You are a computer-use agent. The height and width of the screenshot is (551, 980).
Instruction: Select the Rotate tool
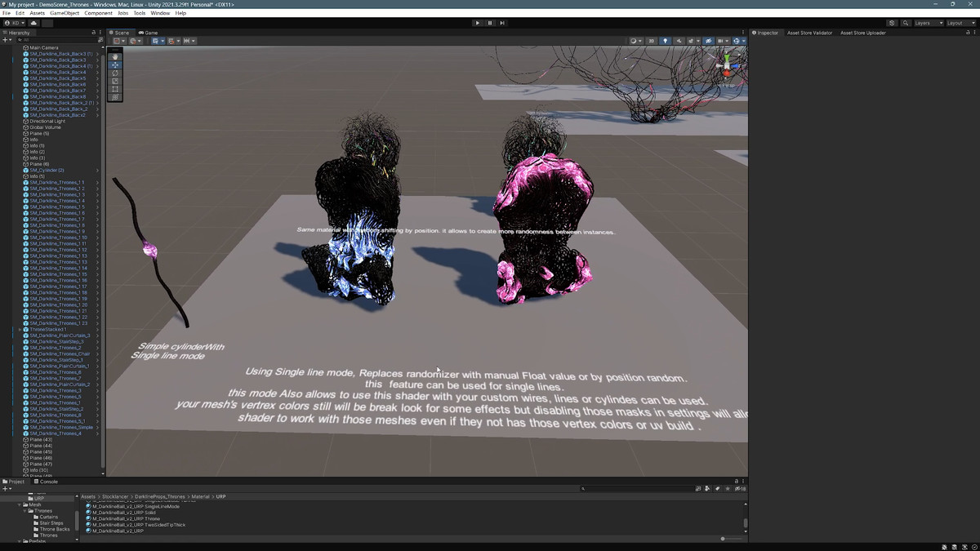point(115,73)
